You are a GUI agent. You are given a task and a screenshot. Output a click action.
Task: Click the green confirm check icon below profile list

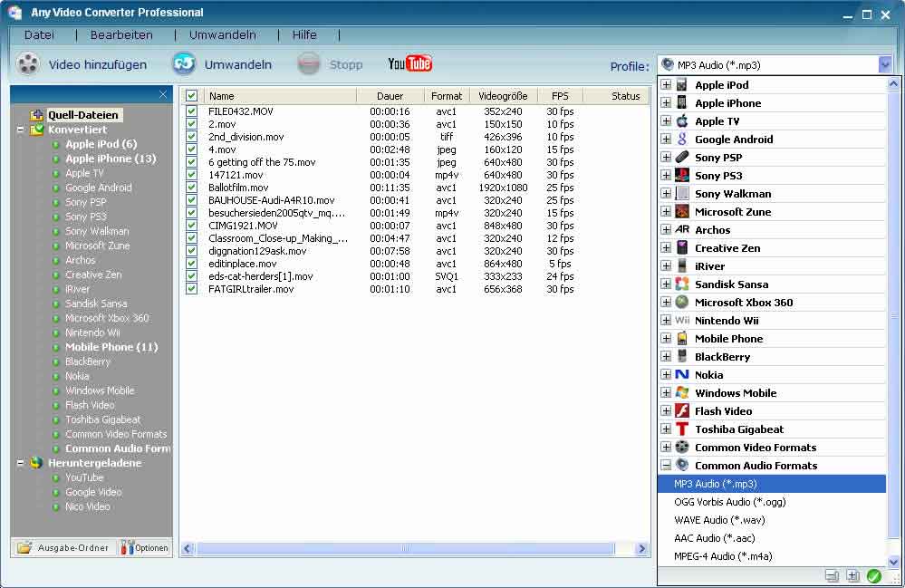[874, 576]
